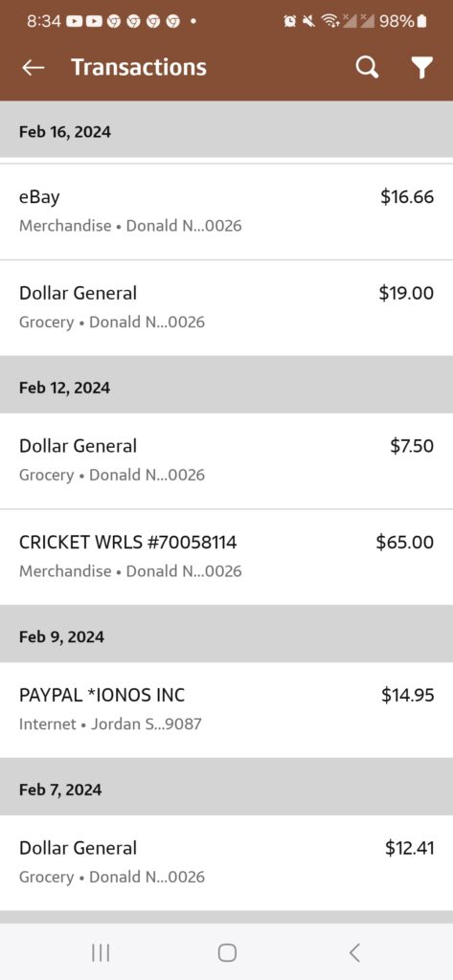Select the CRICKET WRLS #70058114 transaction

click(226, 557)
